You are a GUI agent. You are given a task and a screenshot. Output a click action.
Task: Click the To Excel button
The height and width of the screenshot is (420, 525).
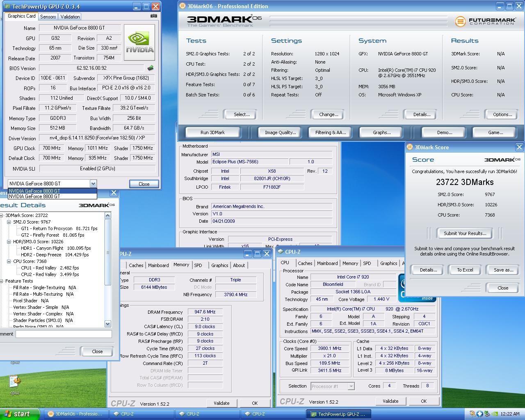point(465,270)
